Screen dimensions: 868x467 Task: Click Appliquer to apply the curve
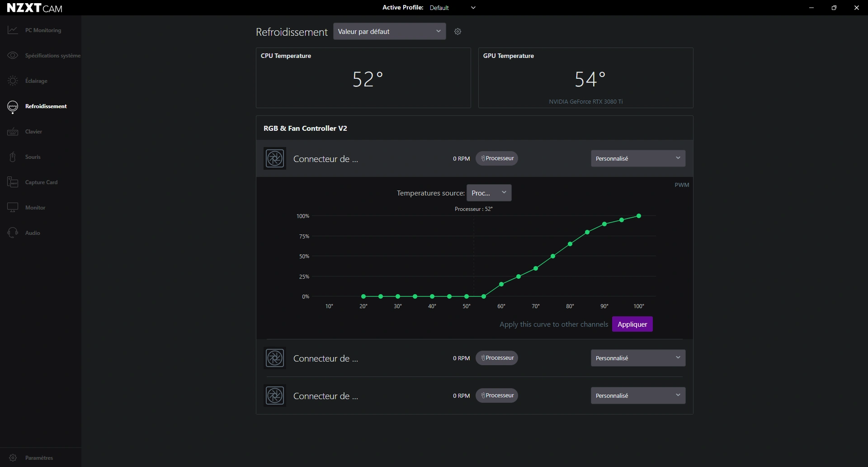coord(632,324)
